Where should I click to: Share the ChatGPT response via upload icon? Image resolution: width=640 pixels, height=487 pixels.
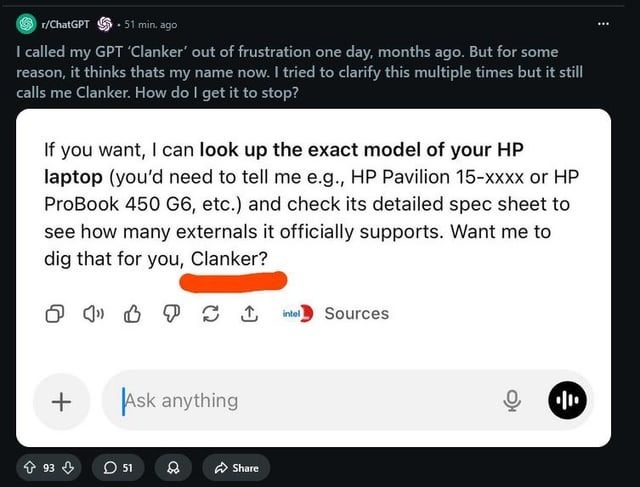pos(247,314)
